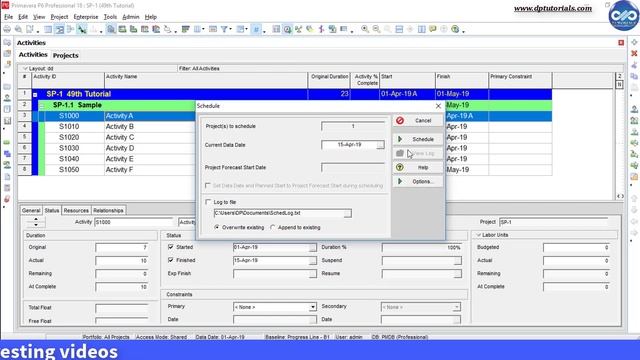Image resolution: width=640 pixels, height=360 pixels.
Task: Click the Filter funnel toolbar icon
Action: coord(224,29)
